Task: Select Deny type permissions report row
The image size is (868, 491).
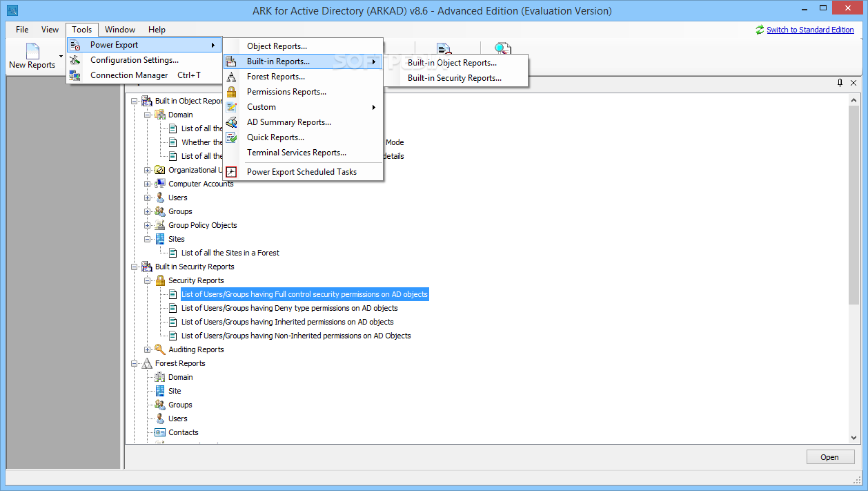Action: click(290, 308)
